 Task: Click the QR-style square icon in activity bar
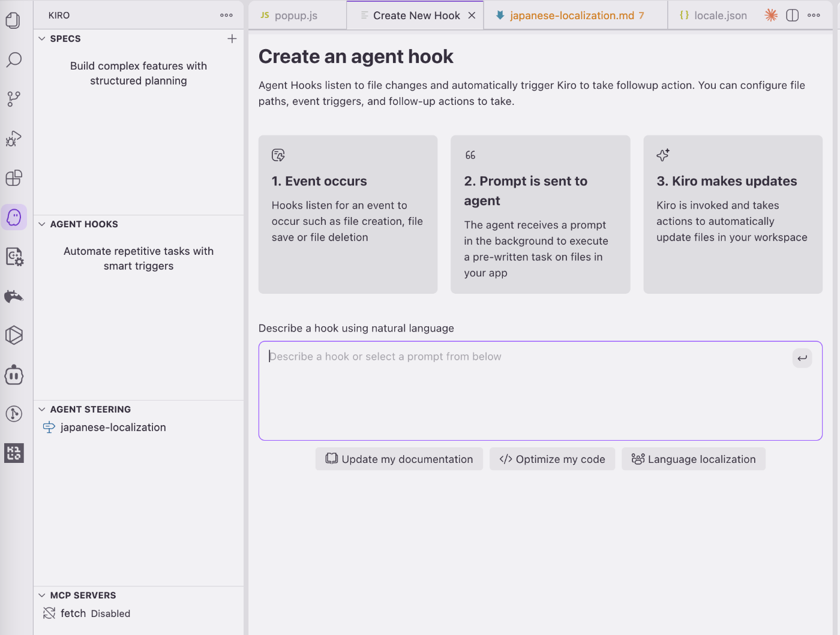click(14, 453)
